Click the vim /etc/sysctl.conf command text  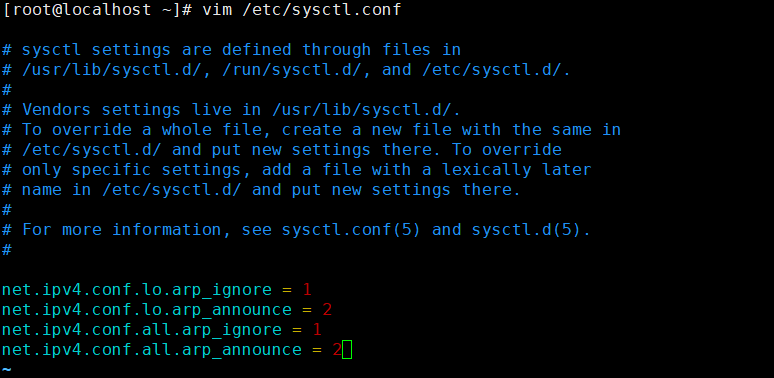coord(302,10)
